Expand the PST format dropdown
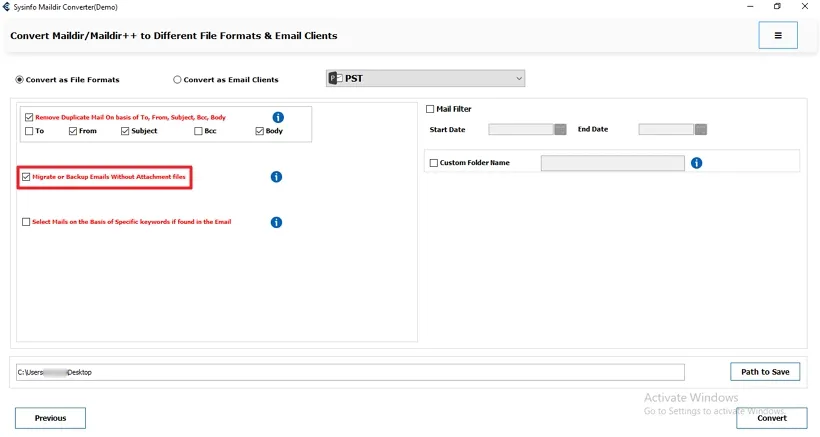This screenshot has width=820, height=437. pyautogui.click(x=518, y=78)
